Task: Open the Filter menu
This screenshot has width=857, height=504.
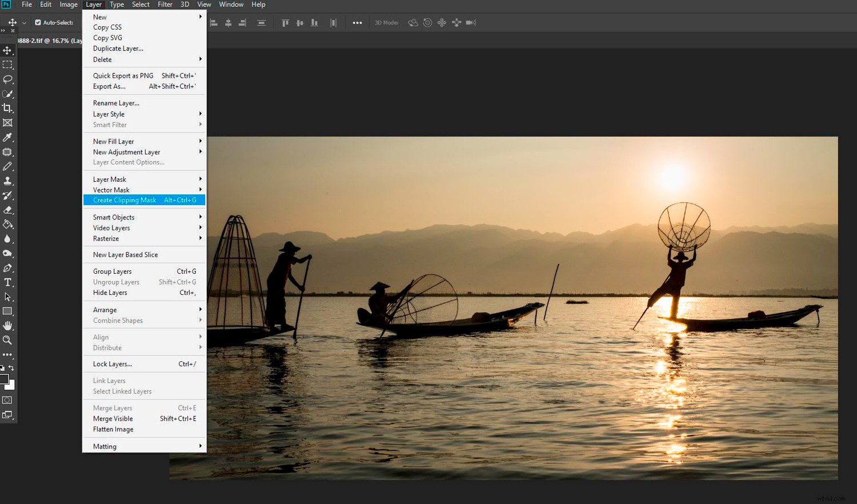Action: (x=165, y=5)
